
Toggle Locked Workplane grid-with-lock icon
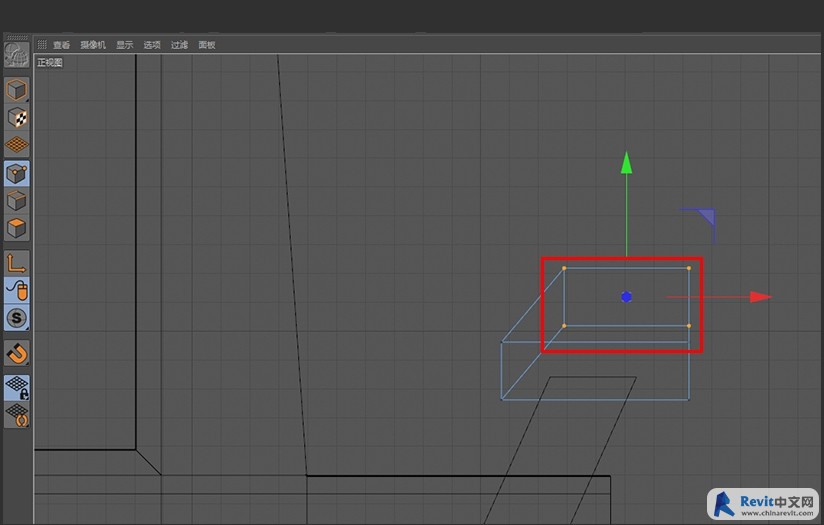tap(16, 387)
